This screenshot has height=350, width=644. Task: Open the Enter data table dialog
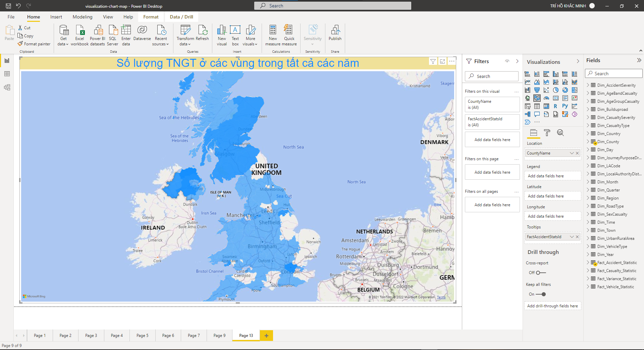(126, 35)
